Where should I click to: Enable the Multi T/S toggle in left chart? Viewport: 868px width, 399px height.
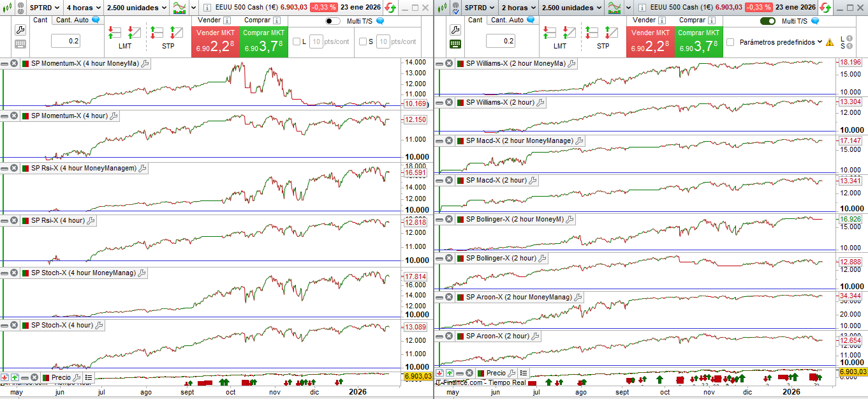pos(332,21)
